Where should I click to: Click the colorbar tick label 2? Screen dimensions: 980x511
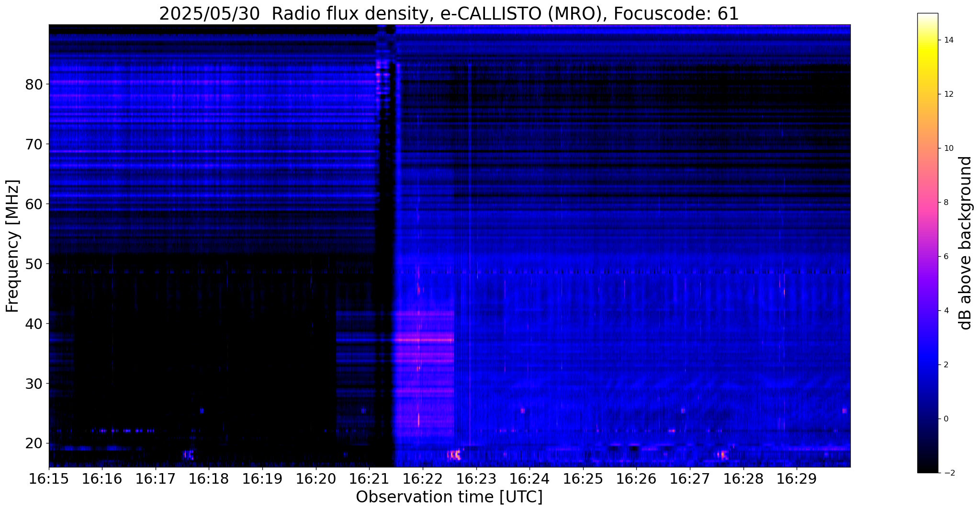coord(946,365)
